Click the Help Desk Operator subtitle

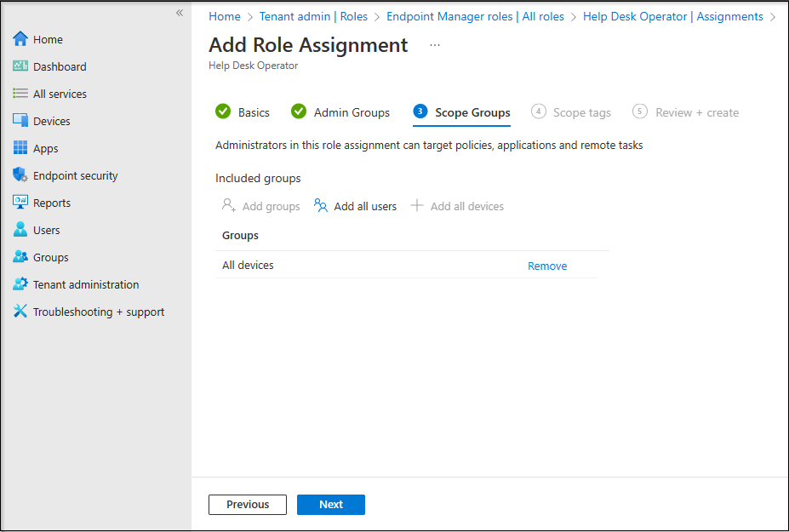coord(253,66)
